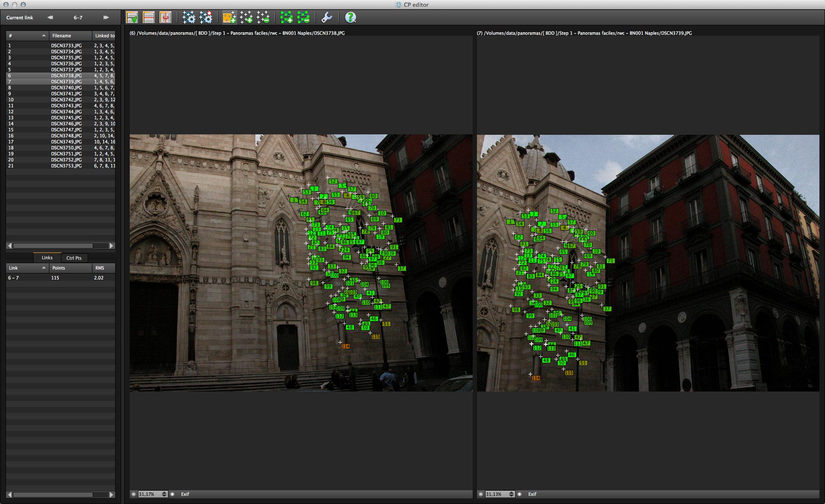Go to next link with right arrow

pyautogui.click(x=106, y=18)
